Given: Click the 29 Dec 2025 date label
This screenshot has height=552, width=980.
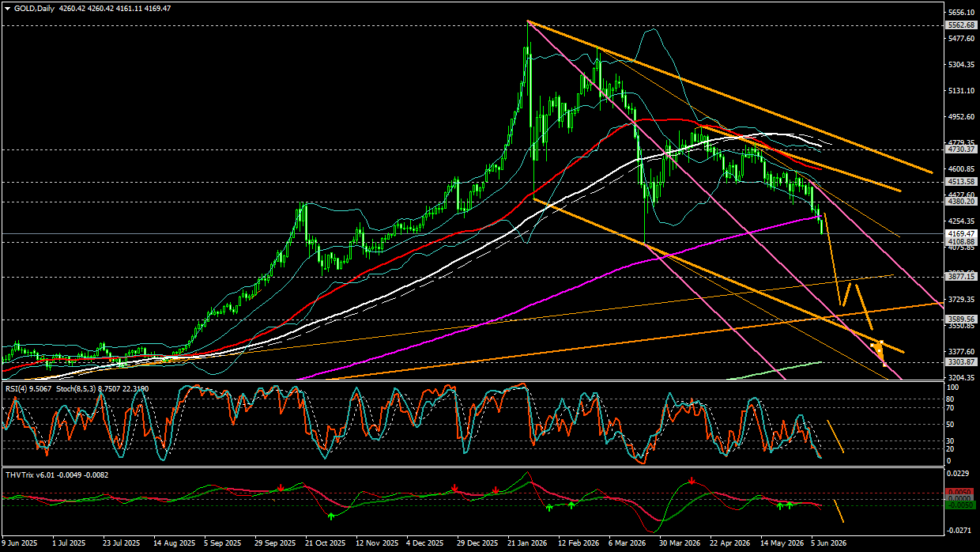Looking at the screenshot, I should (x=477, y=544).
